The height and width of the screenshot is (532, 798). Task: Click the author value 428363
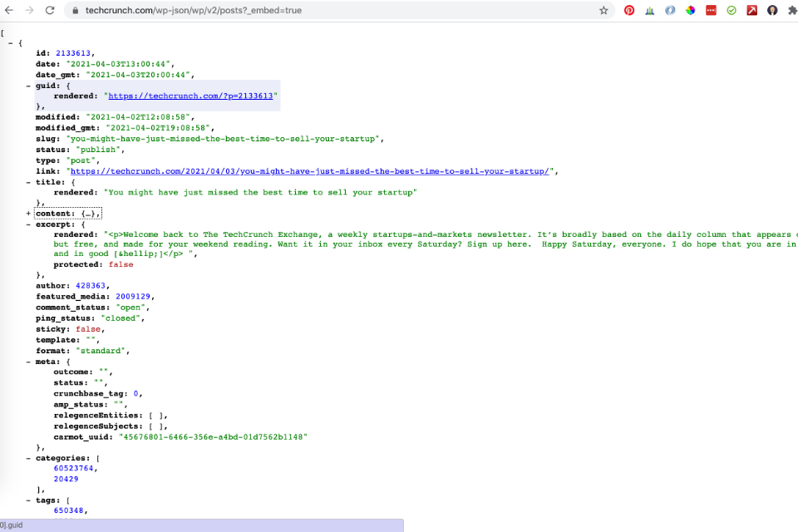[x=90, y=286]
